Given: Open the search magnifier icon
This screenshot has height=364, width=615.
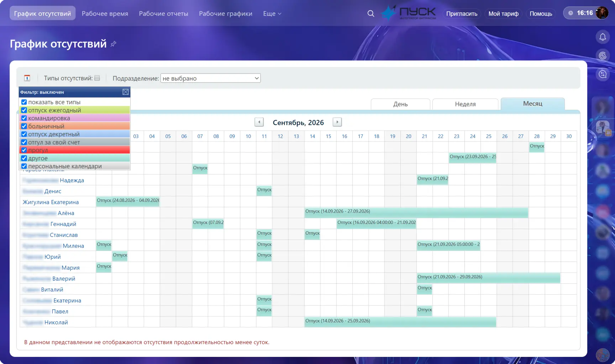Looking at the screenshot, I should coord(370,14).
